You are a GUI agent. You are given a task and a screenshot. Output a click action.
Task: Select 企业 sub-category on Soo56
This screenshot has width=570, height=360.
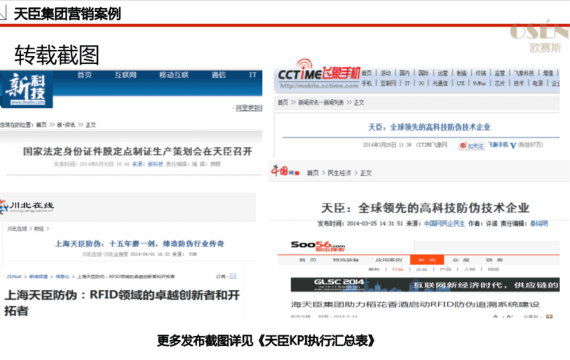point(422,269)
